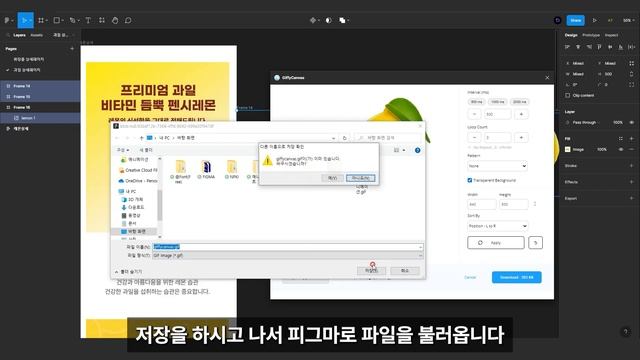Add a stroke with plus icon
640x360 pixels.
[x=631, y=166]
